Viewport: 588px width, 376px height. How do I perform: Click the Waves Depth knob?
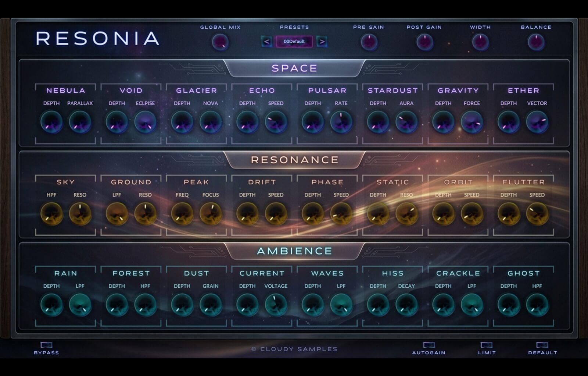click(313, 305)
